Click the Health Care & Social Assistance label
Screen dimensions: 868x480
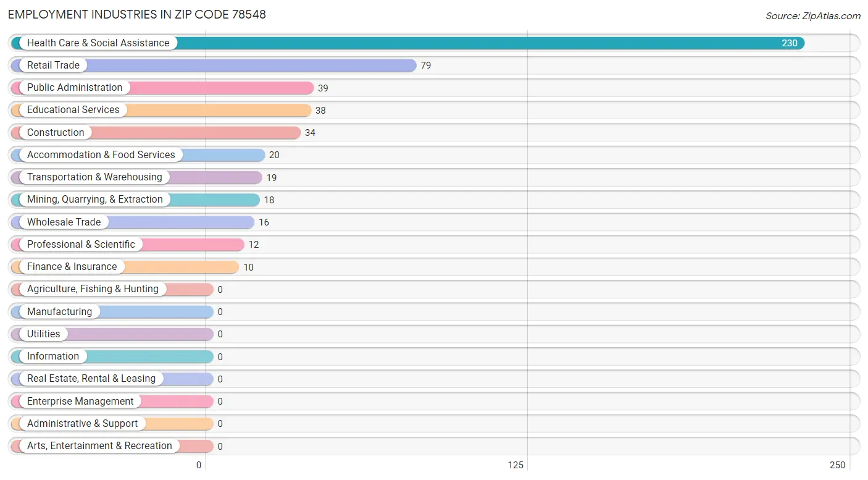[x=98, y=43]
